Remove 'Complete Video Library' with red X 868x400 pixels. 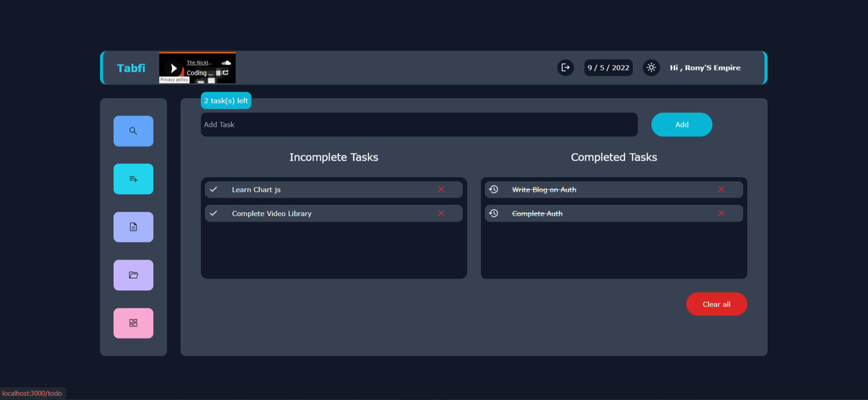click(x=441, y=213)
